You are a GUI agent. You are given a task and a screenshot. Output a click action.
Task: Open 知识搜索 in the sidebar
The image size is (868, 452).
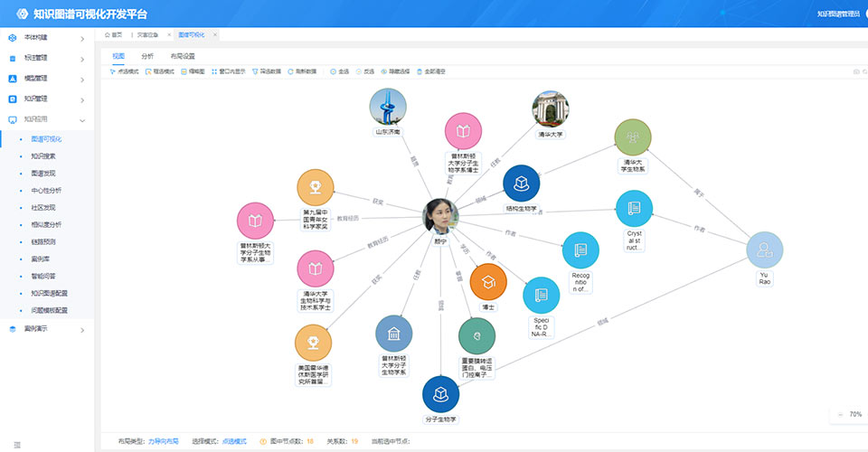(43, 156)
